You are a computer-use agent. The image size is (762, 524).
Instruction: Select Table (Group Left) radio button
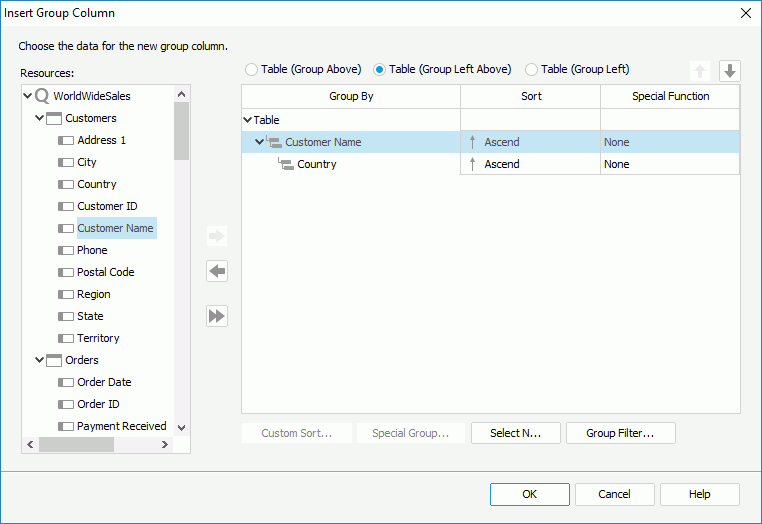click(531, 70)
